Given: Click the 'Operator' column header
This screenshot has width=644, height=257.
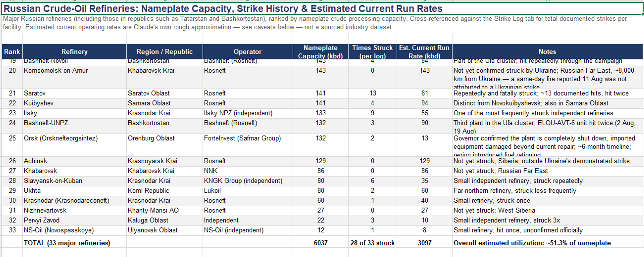Looking at the screenshot, I should (248, 52).
